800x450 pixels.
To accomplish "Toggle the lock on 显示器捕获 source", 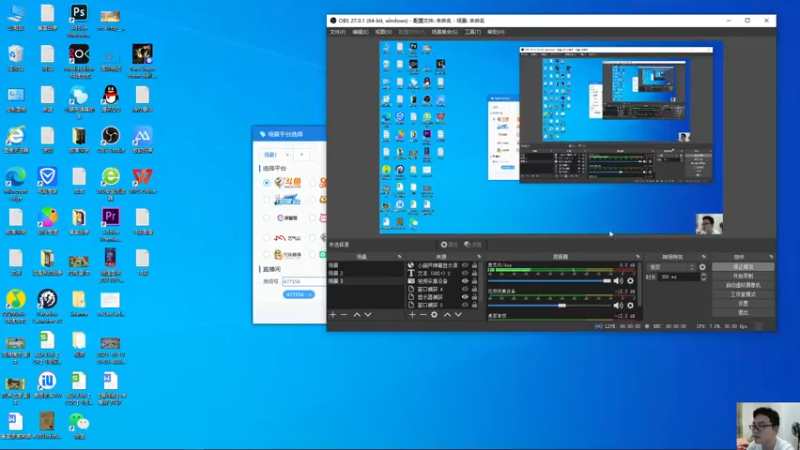I will 474,296.
